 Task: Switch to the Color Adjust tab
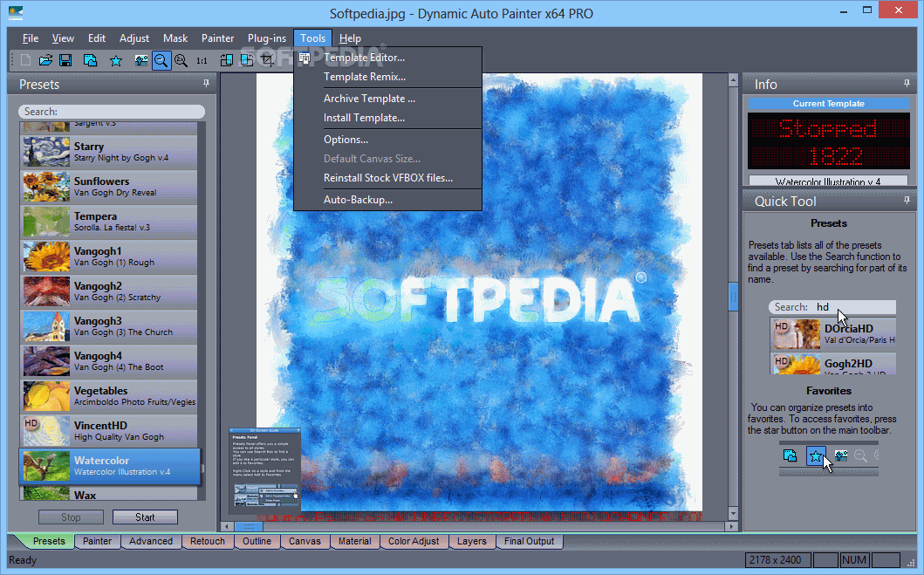(414, 542)
